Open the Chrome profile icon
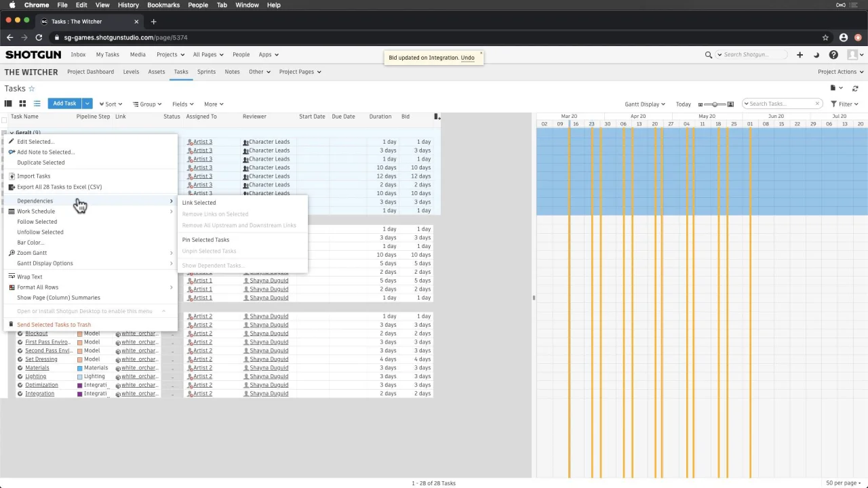868x488 pixels. click(x=844, y=37)
